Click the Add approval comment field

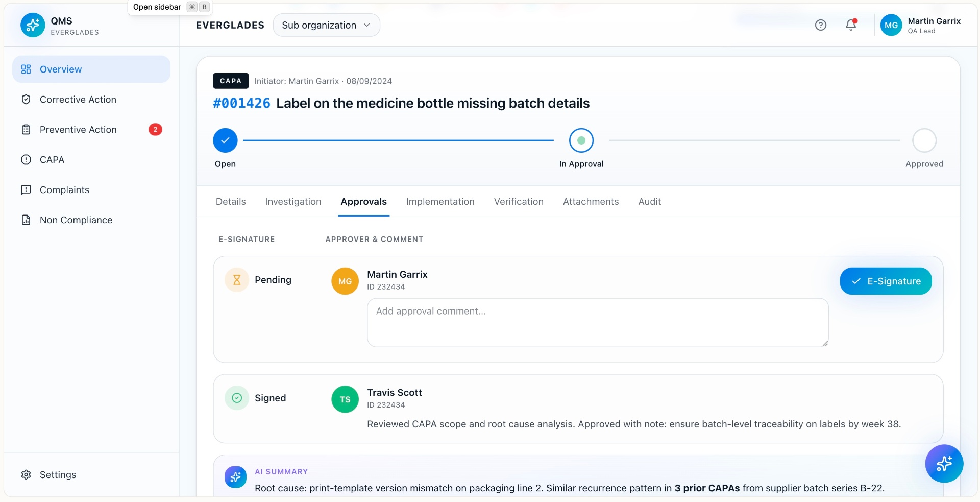coord(598,323)
